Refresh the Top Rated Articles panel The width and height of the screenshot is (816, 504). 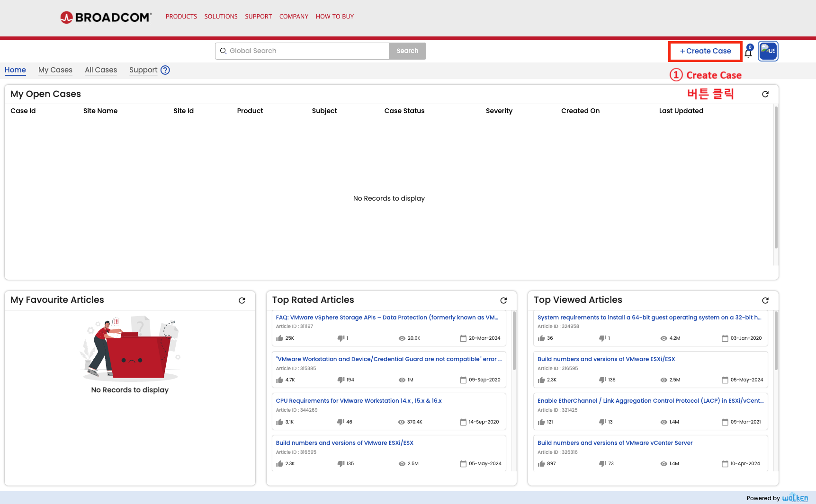[x=503, y=301]
